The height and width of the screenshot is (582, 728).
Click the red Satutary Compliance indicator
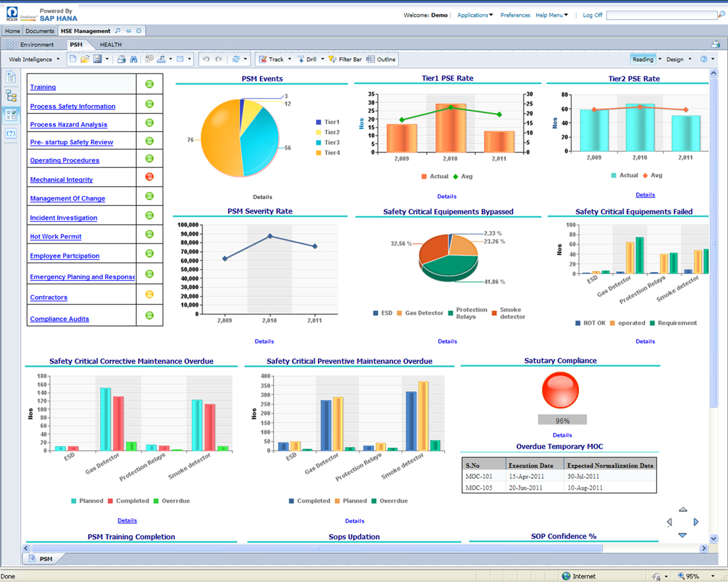coord(562,389)
